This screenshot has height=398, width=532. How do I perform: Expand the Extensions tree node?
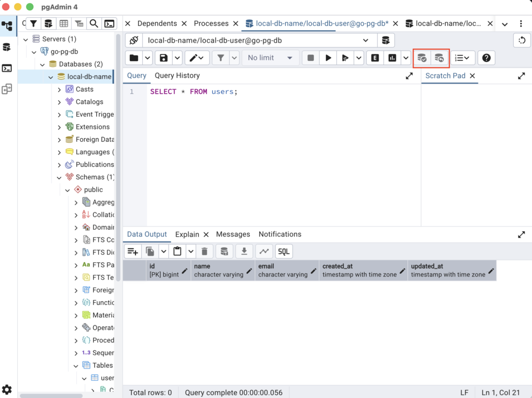point(59,127)
